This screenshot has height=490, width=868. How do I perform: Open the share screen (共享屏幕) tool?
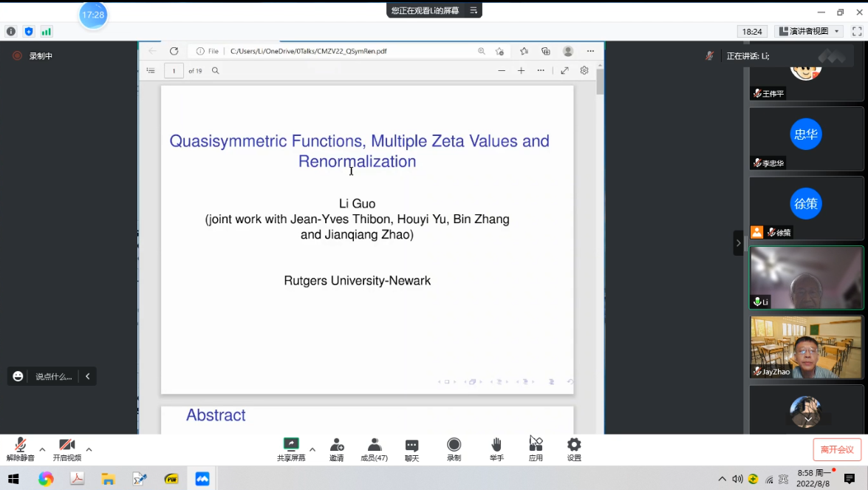click(x=291, y=448)
